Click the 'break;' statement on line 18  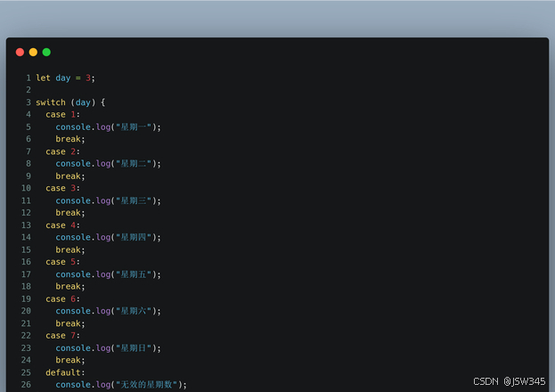tap(70, 287)
